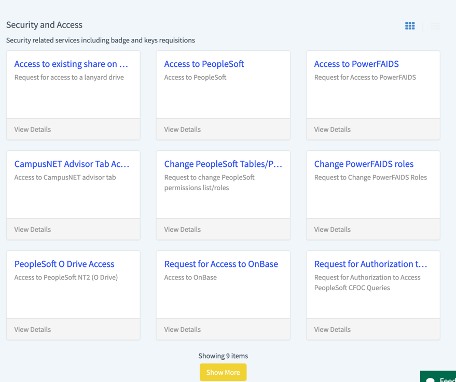Select 'Request for Access to PowerFAIDS' description
The image size is (456, 382).
click(365, 77)
